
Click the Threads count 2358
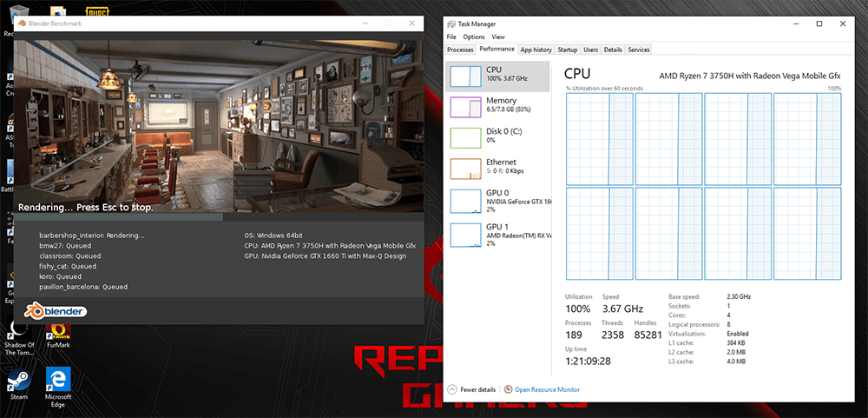pyautogui.click(x=613, y=335)
